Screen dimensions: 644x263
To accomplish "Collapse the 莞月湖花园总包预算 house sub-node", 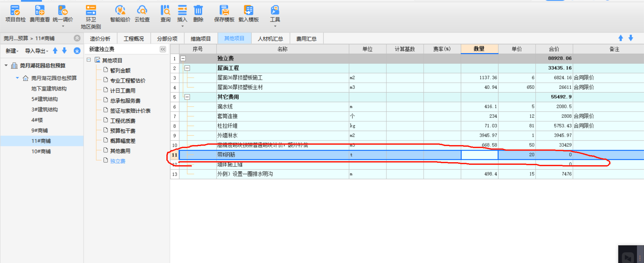I will point(17,78).
